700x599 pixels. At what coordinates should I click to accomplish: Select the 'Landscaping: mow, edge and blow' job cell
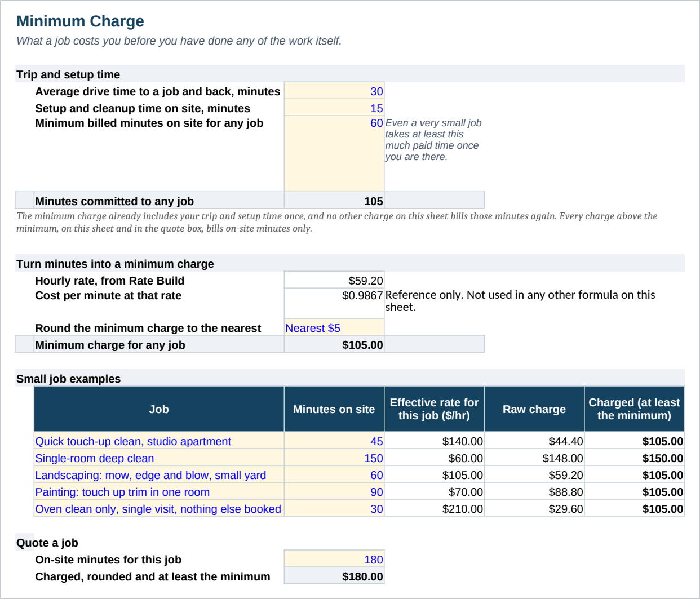[x=159, y=474]
